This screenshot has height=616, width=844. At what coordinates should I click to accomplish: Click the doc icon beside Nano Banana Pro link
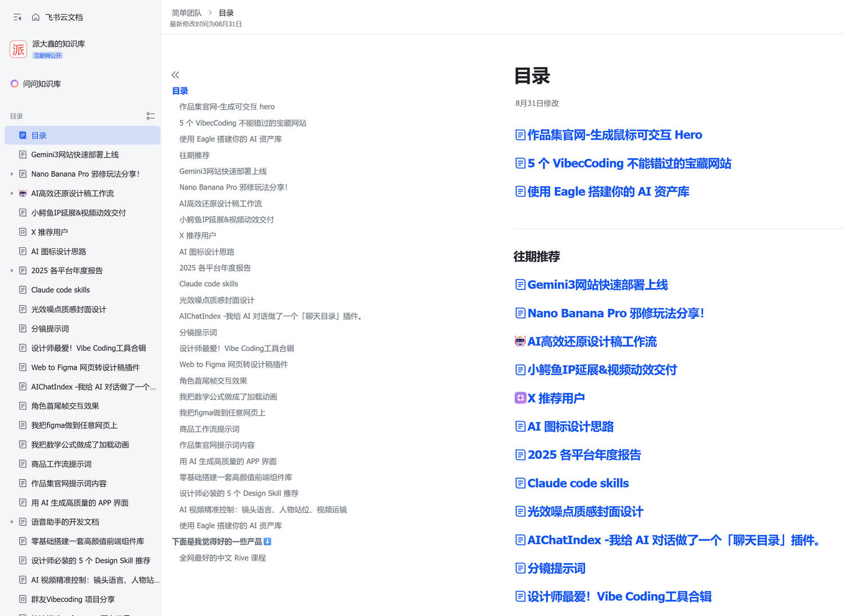tap(520, 313)
